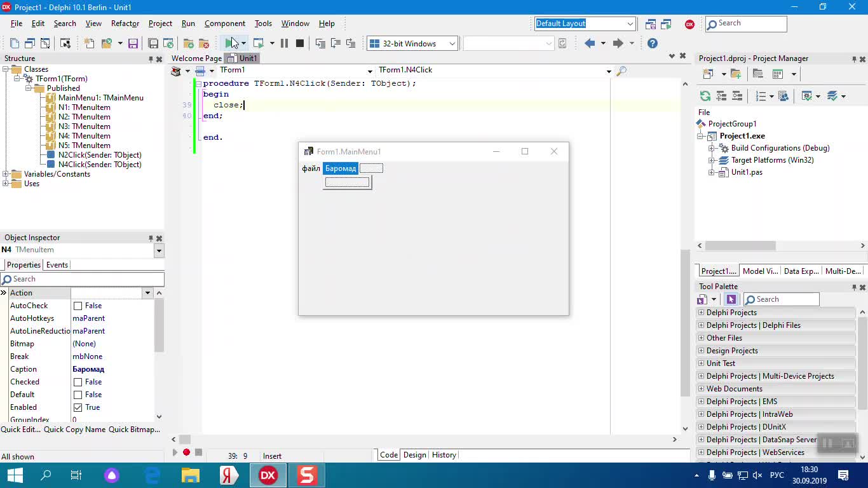Click the Quick Edit link

click(20, 430)
